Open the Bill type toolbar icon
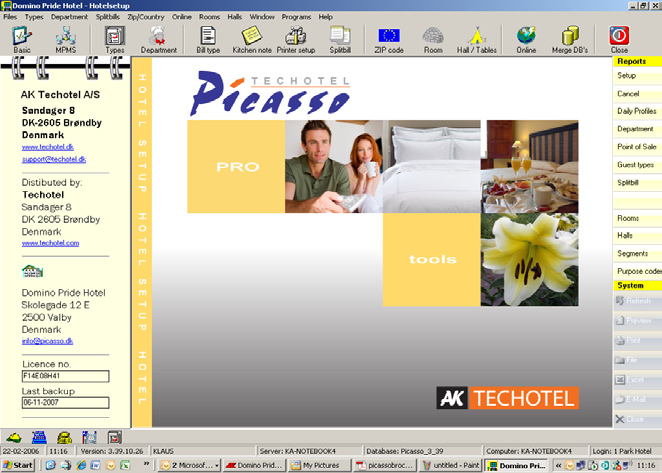The height and width of the screenshot is (473, 662). [x=208, y=39]
